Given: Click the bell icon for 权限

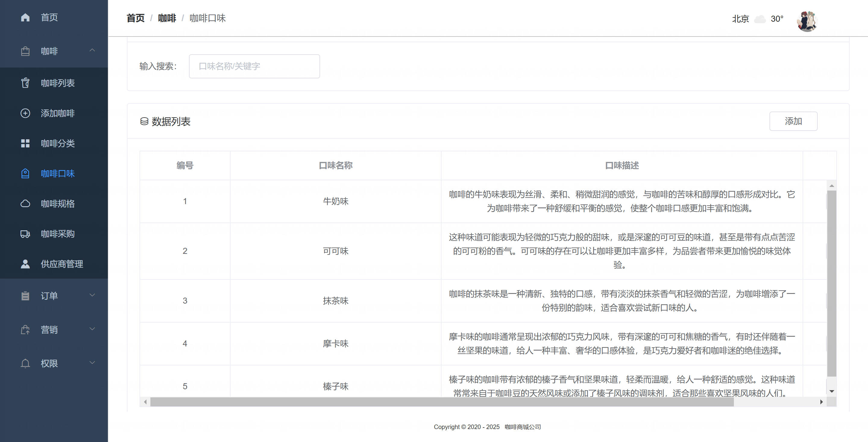Looking at the screenshot, I should [25, 363].
